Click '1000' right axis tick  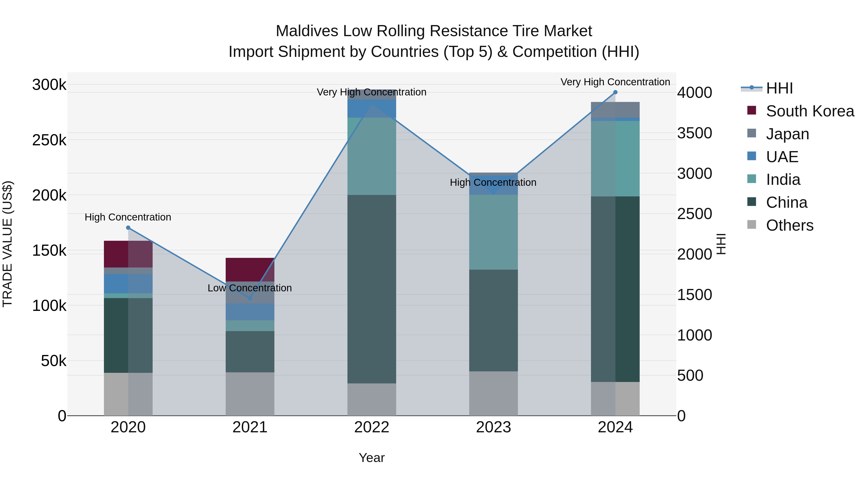(x=695, y=335)
